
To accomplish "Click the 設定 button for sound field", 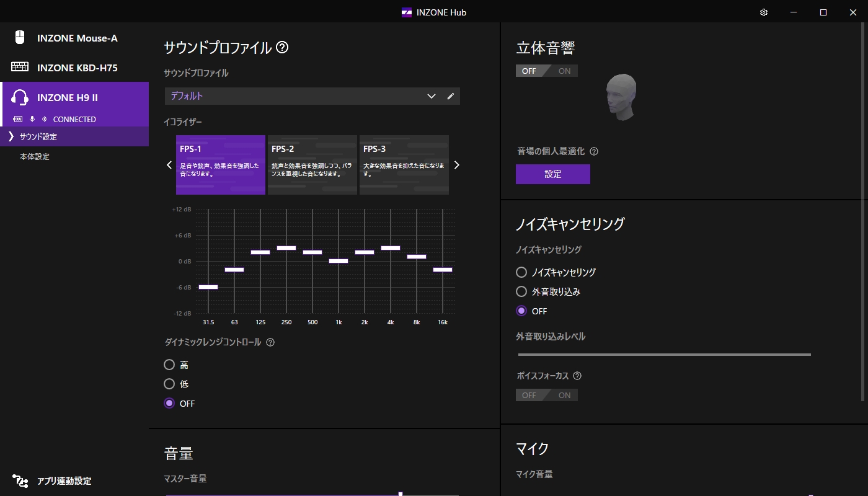I will [553, 174].
